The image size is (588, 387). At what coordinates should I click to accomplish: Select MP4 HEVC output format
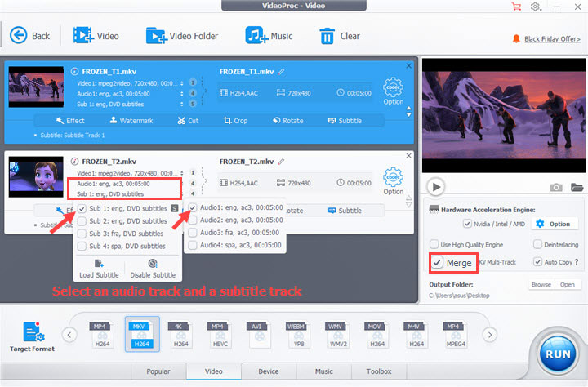[x=220, y=334]
